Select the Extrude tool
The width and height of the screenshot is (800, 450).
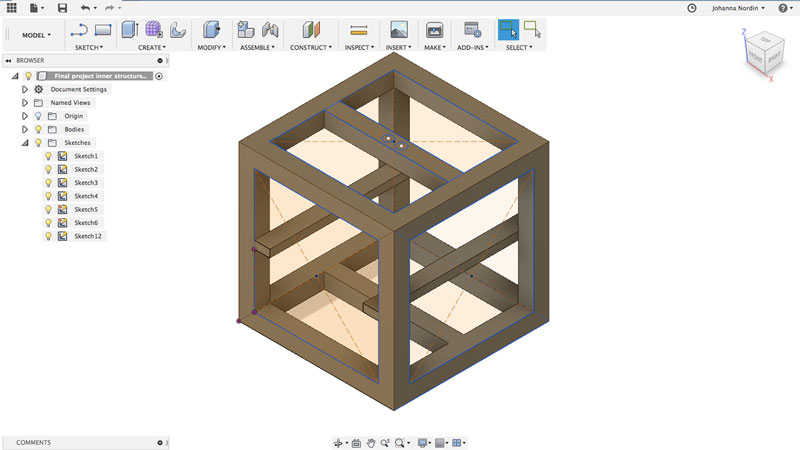(x=130, y=30)
